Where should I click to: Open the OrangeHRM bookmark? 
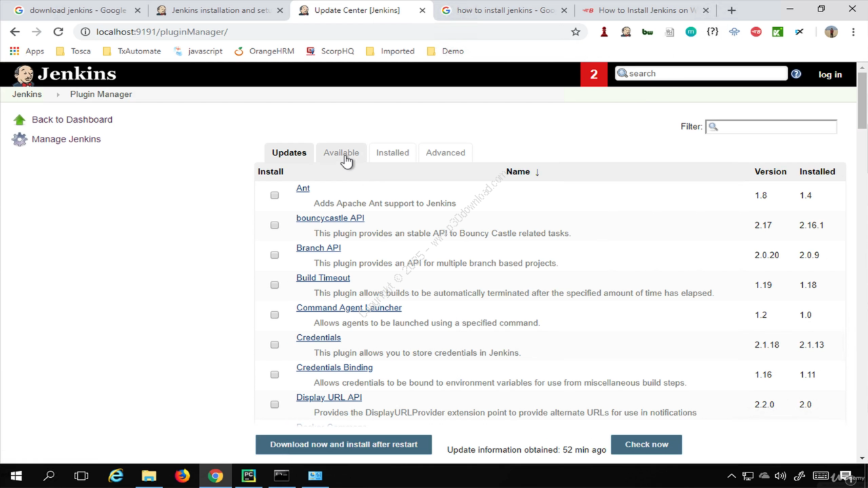[264, 51]
